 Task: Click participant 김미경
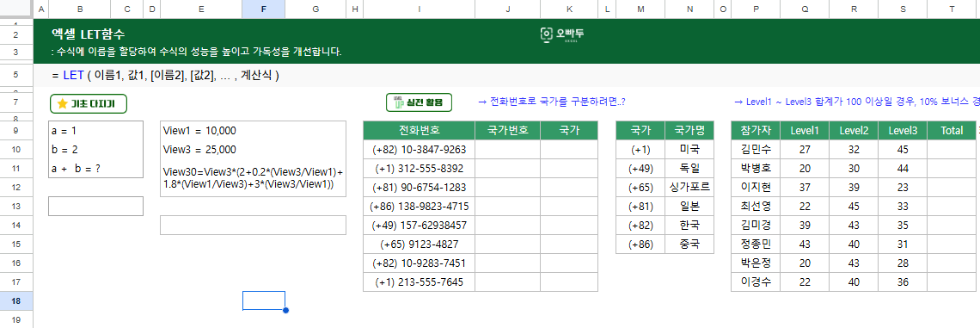point(756,225)
